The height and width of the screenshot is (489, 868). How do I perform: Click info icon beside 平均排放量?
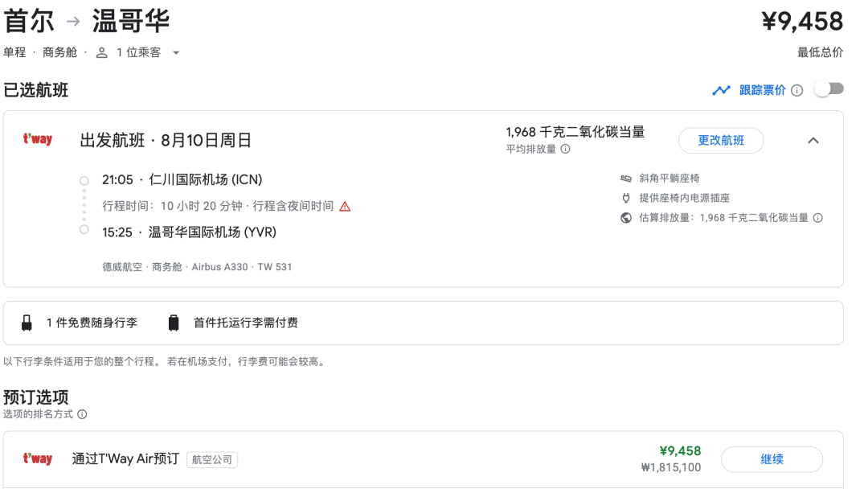pyautogui.click(x=566, y=149)
